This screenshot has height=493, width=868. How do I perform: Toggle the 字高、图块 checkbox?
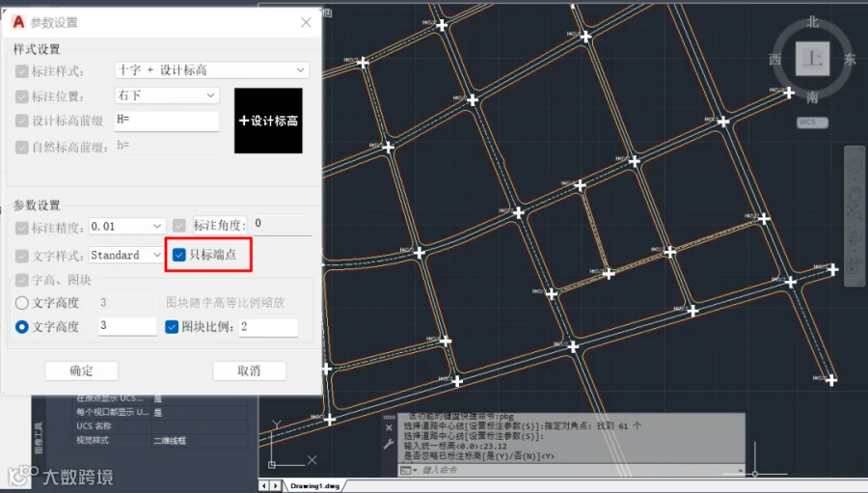[x=21, y=280]
